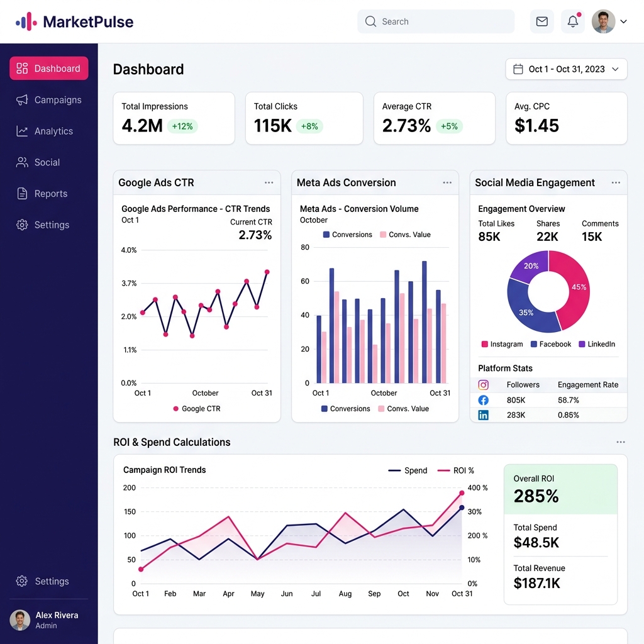The image size is (644, 644).
Task: Toggle the ROI % series legend
Action: point(455,470)
